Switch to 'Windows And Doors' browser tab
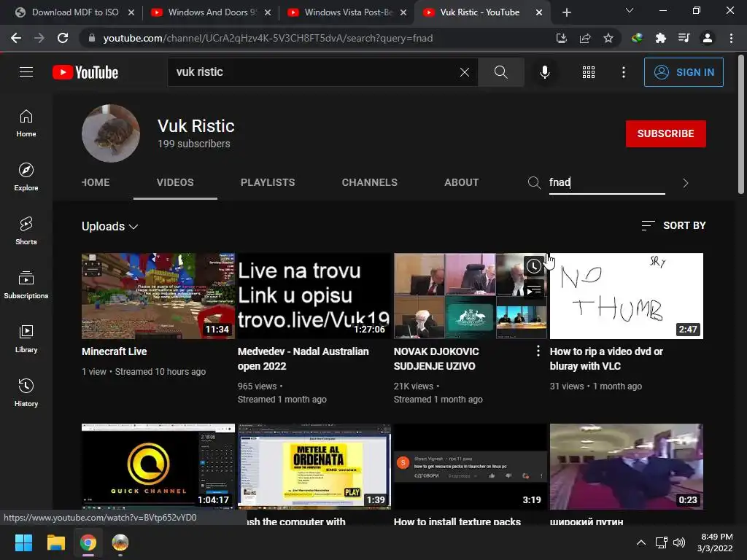 [x=212, y=12]
